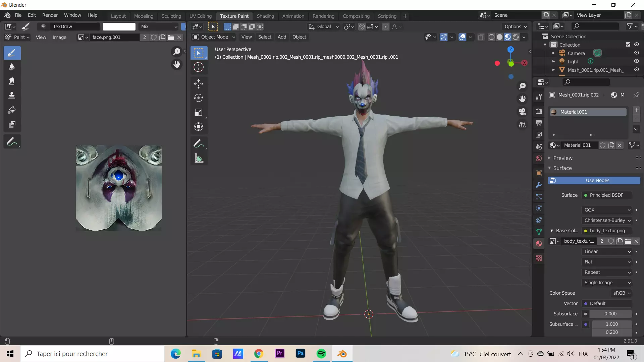Click the white brush color swatch

click(x=119, y=26)
